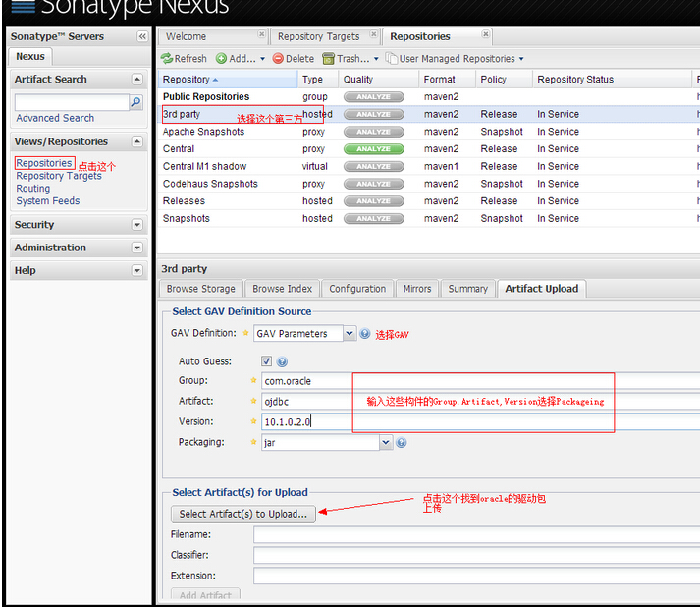Close the Repository Targets tab
The height and width of the screenshot is (607, 700).
pyautogui.click(x=374, y=34)
